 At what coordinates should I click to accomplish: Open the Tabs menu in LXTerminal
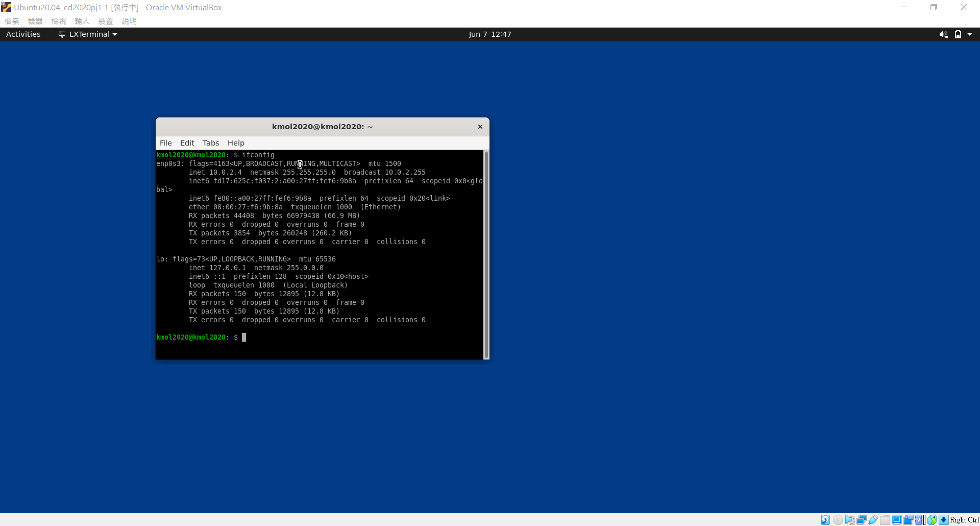(x=210, y=143)
